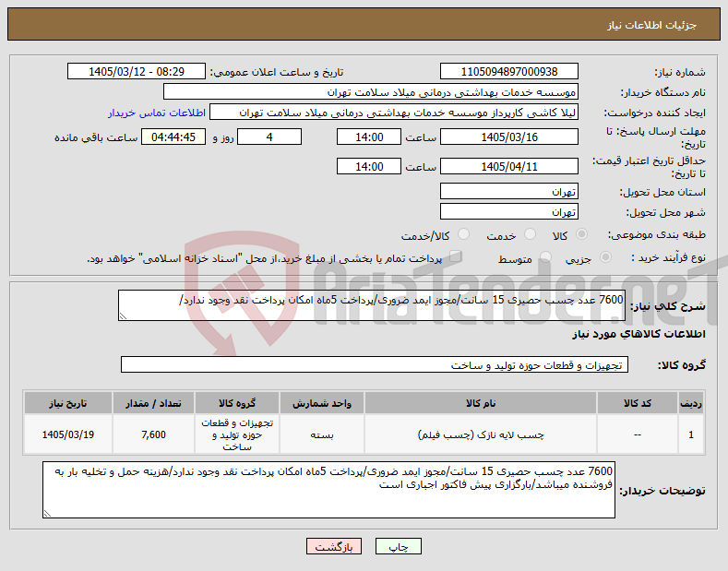Click the استان محل تحویل field
This screenshot has width=728, height=571.
click(x=508, y=191)
